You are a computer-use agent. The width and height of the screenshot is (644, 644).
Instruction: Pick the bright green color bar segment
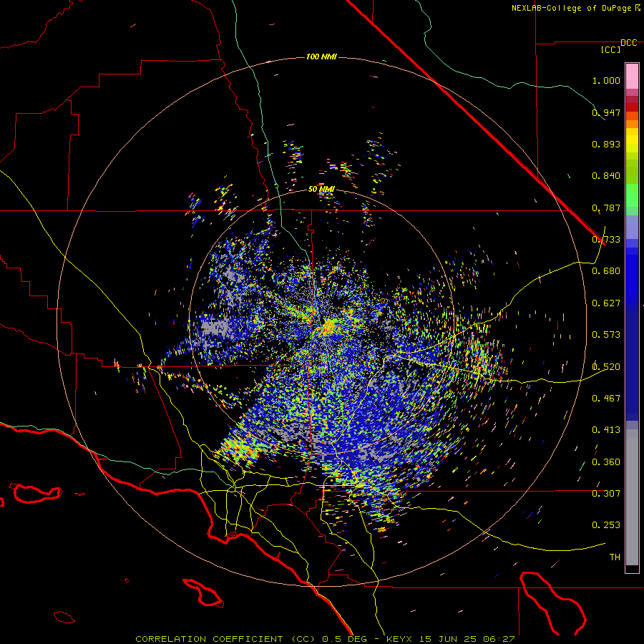coord(632,195)
